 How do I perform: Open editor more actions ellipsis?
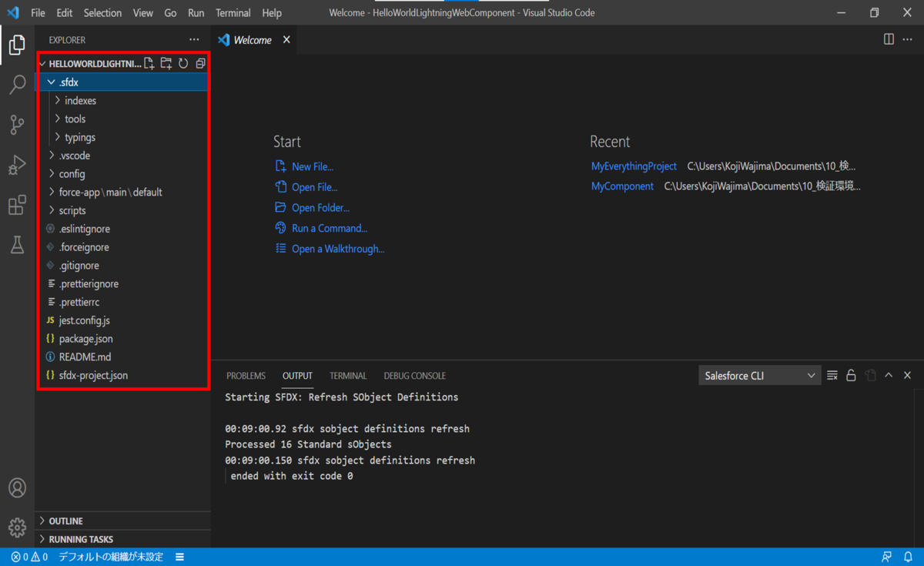point(908,39)
